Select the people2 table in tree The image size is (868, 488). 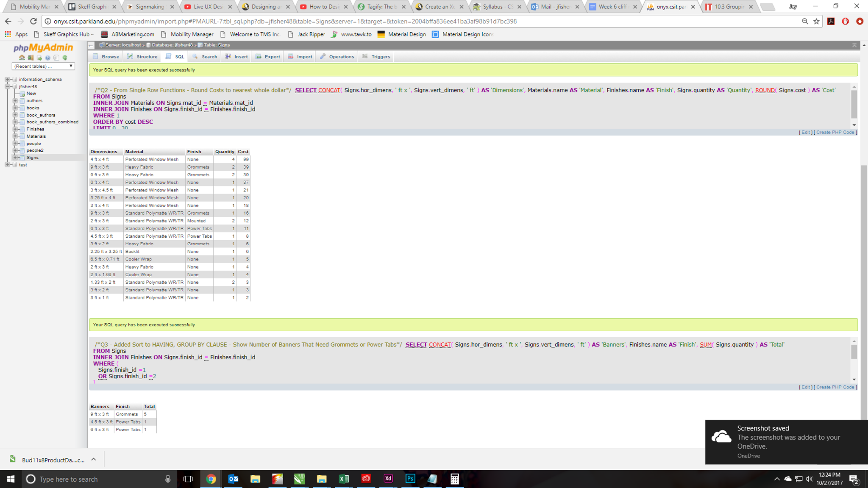click(x=35, y=150)
